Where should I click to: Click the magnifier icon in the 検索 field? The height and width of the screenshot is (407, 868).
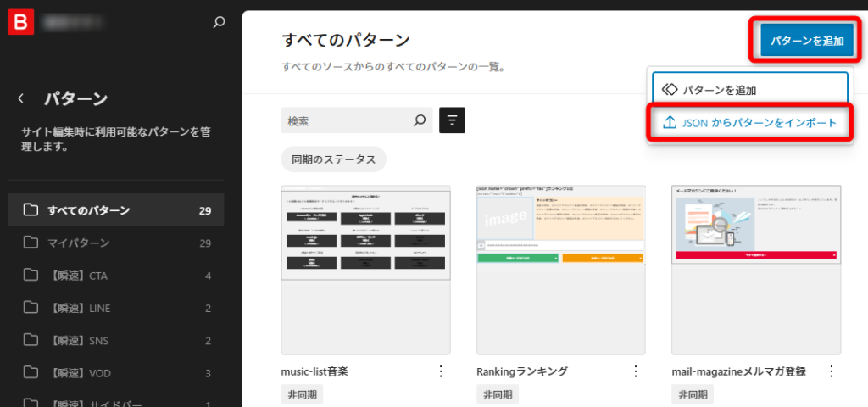tap(419, 121)
